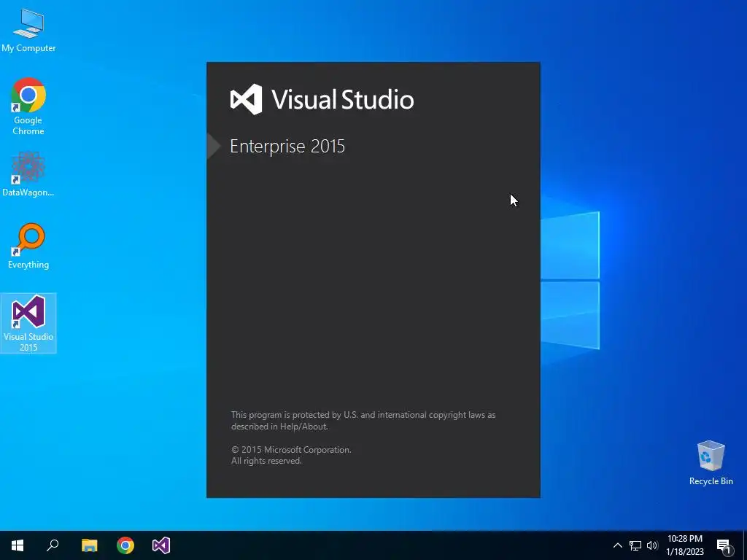Image resolution: width=747 pixels, height=560 pixels.
Task: Click Show Desktop sliver at taskbar end
Action: (745, 545)
